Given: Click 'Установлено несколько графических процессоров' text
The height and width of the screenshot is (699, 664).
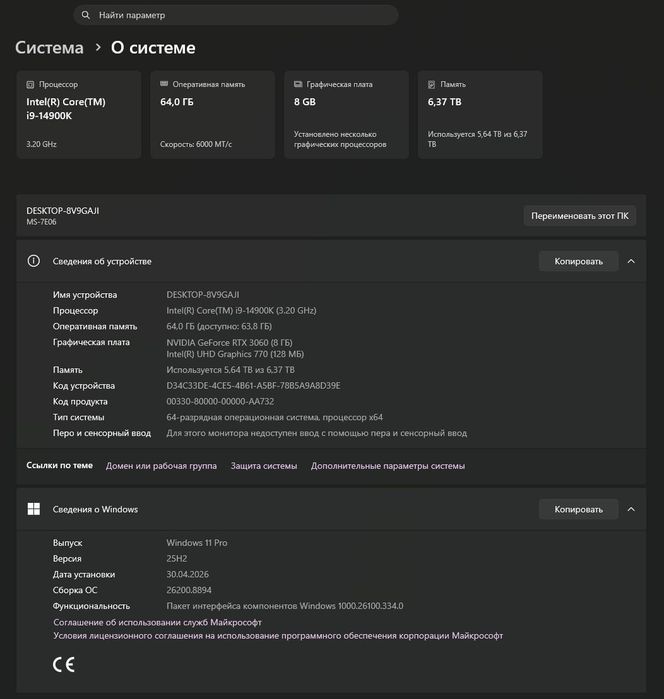Looking at the screenshot, I should point(340,139).
